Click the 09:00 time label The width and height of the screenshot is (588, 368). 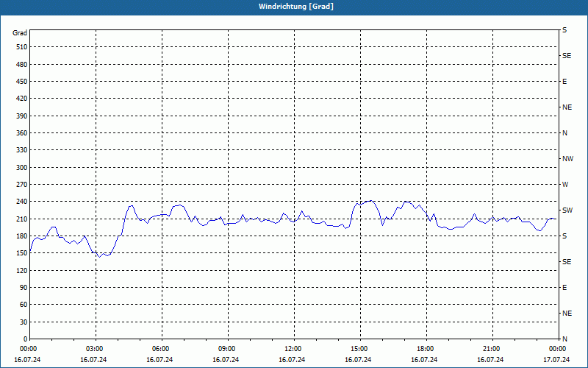[228, 349]
